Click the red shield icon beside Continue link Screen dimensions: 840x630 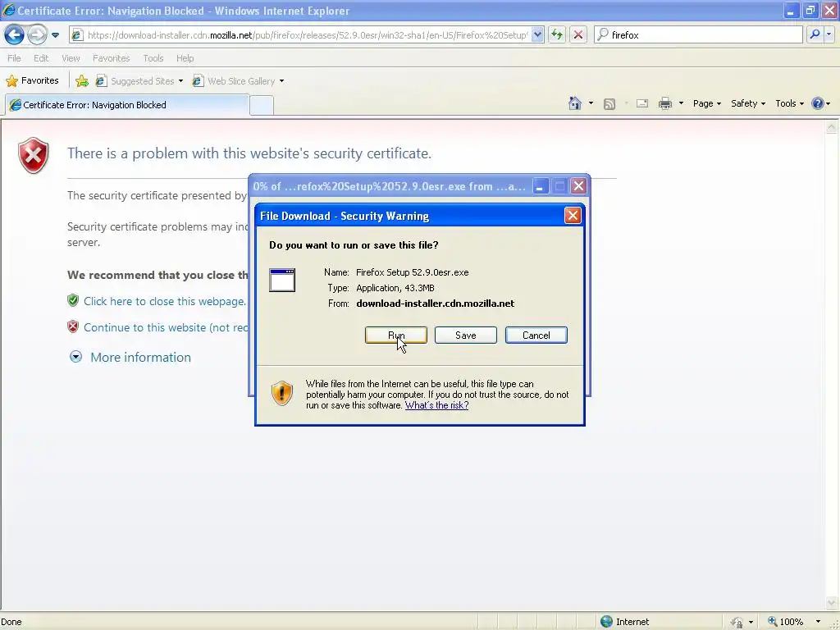click(x=73, y=326)
